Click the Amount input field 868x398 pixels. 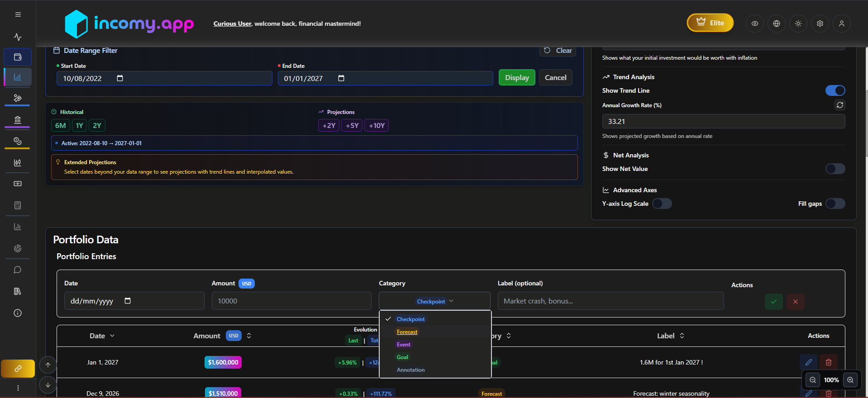coord(291,301)
